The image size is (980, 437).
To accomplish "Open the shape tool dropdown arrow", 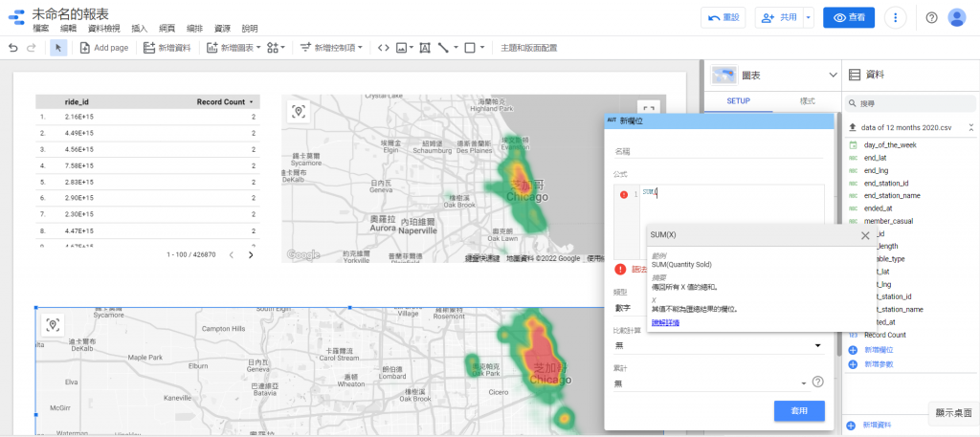I will pyautogui.click(x=482, y=48).
